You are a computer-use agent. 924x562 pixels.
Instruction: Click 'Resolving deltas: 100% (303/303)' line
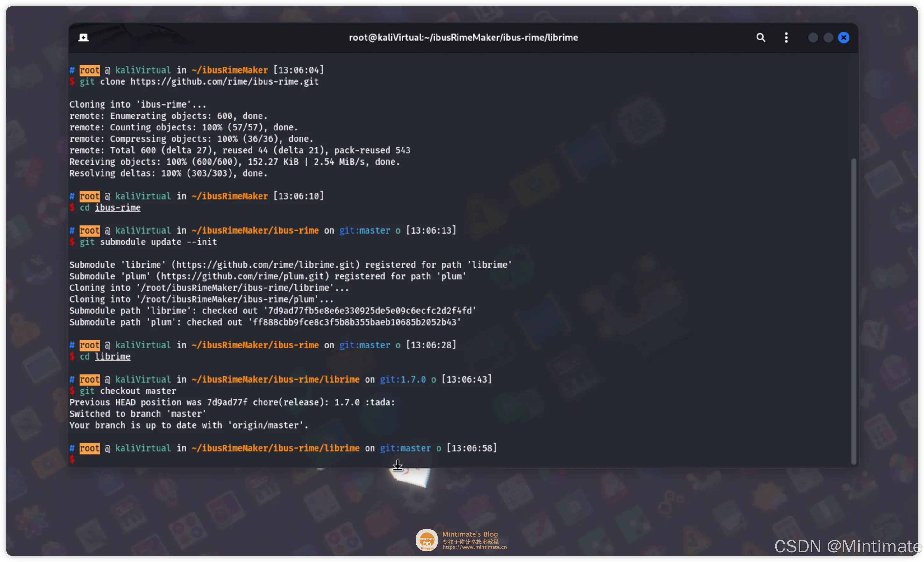168,173
